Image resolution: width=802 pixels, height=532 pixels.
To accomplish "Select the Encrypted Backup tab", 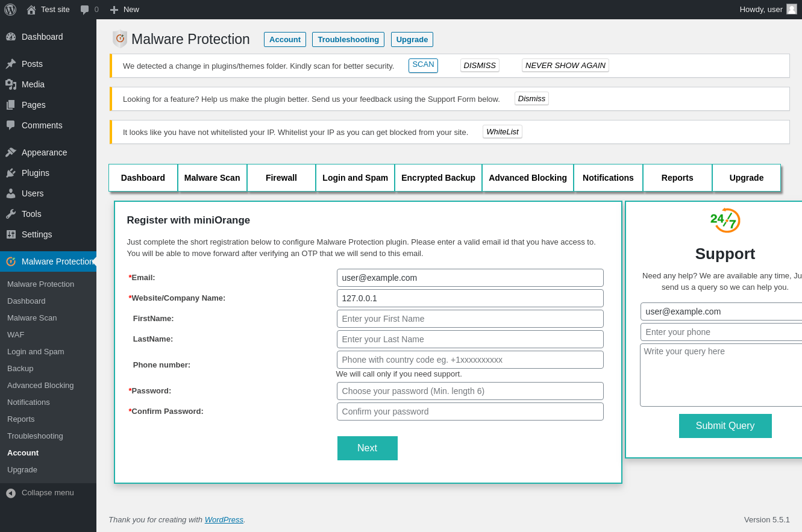I will 438,178.
